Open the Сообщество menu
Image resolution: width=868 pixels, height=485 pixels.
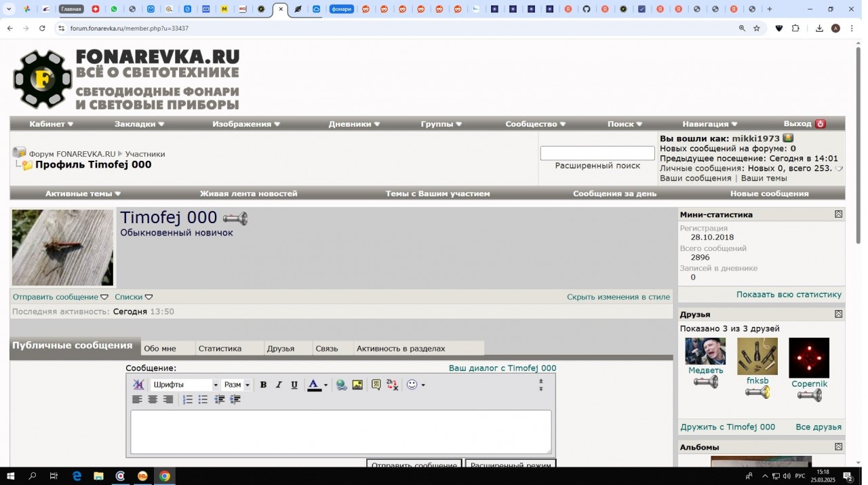click(x=536, y=124)
